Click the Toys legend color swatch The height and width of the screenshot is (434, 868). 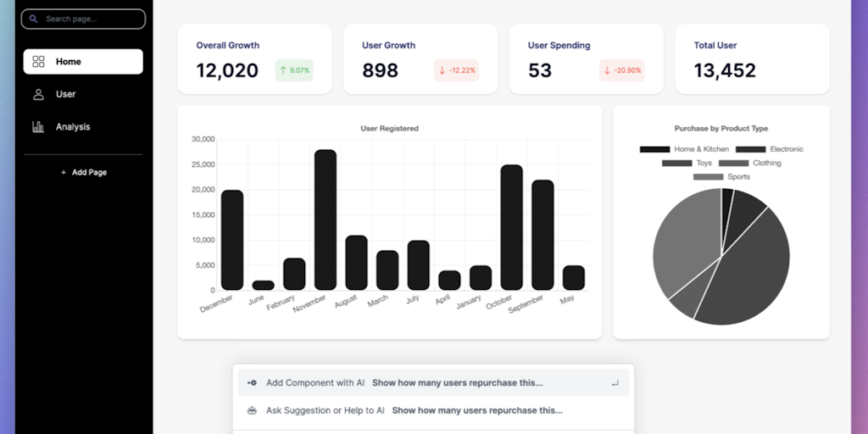point(676,163)
